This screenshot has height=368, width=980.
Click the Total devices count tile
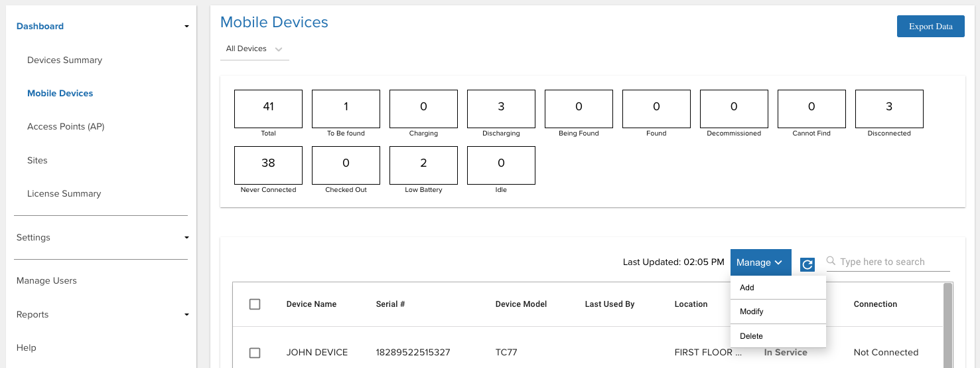(x=268, y=109)
